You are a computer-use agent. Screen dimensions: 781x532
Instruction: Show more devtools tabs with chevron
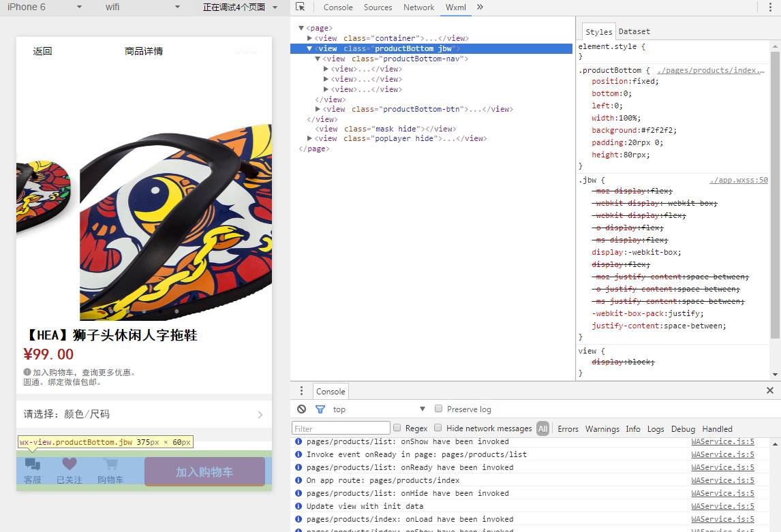[480, 7]
